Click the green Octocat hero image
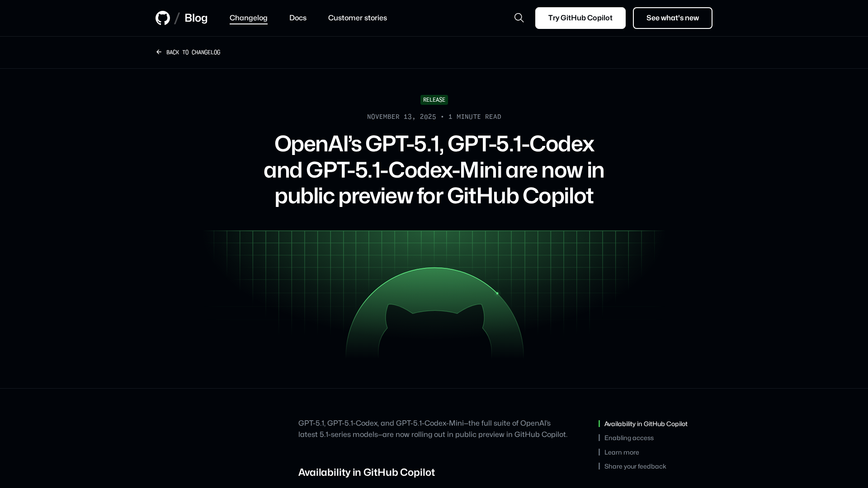The image size is (868, 488). coord(434,312)
